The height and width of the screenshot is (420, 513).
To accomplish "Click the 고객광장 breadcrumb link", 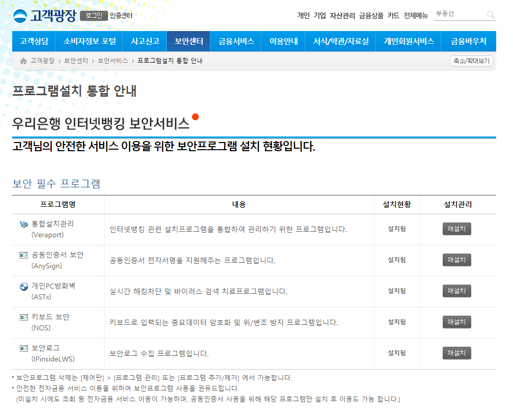I will 42,61.
